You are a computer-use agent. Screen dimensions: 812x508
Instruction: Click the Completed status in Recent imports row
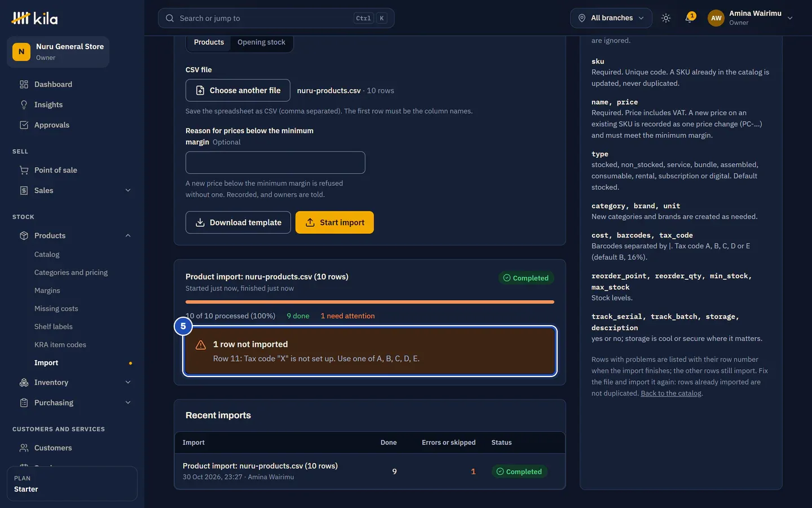tap(519, 472)
